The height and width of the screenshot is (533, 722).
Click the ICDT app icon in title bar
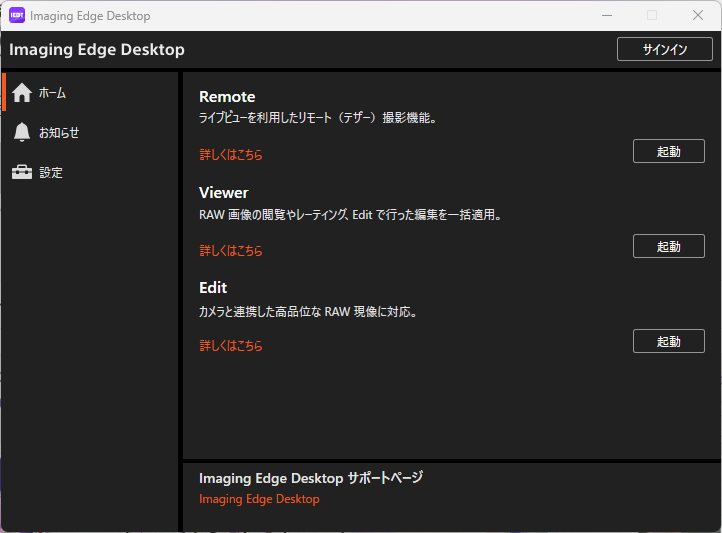[x=17, y=15]
